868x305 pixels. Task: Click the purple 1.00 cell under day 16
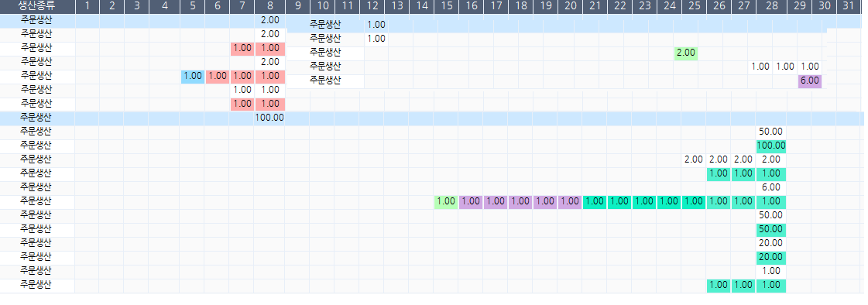471,201
